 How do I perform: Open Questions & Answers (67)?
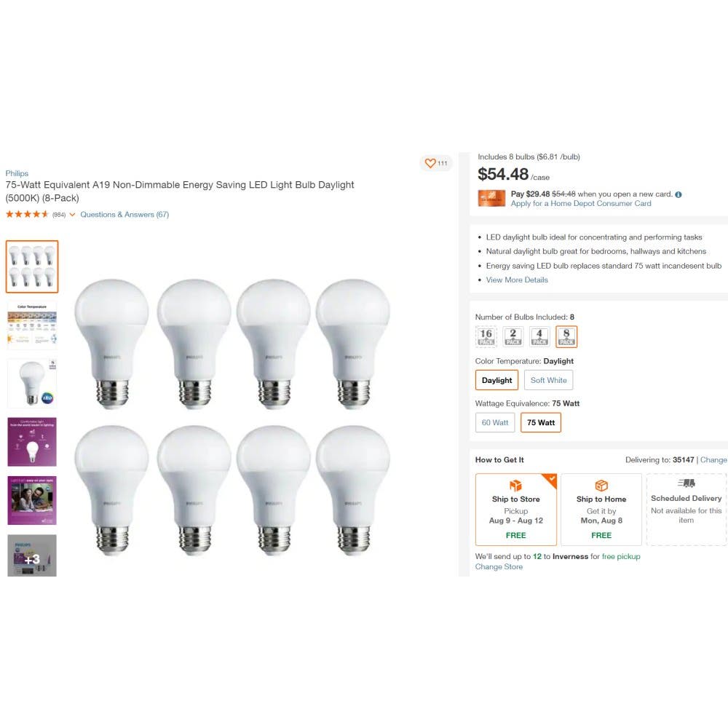coord(124,215)
